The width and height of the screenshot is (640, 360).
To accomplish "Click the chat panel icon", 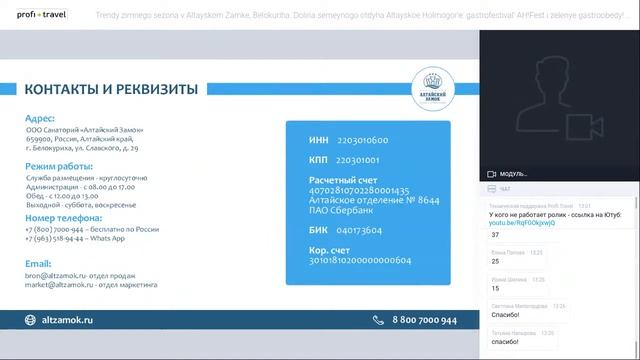I will pyautogui.click(x=492, y=189).
